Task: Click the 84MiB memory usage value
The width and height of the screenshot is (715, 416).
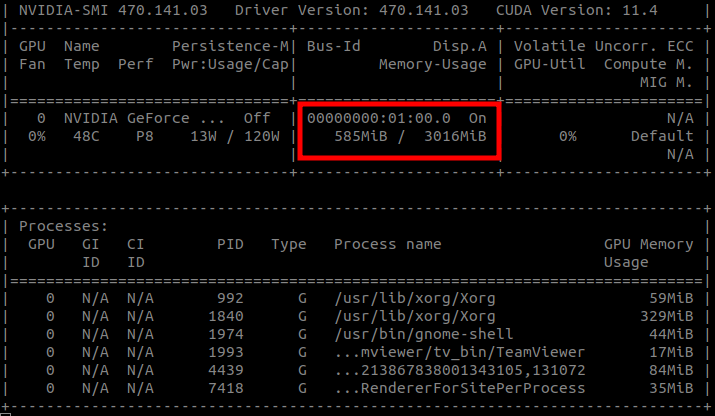Action: 671,370
